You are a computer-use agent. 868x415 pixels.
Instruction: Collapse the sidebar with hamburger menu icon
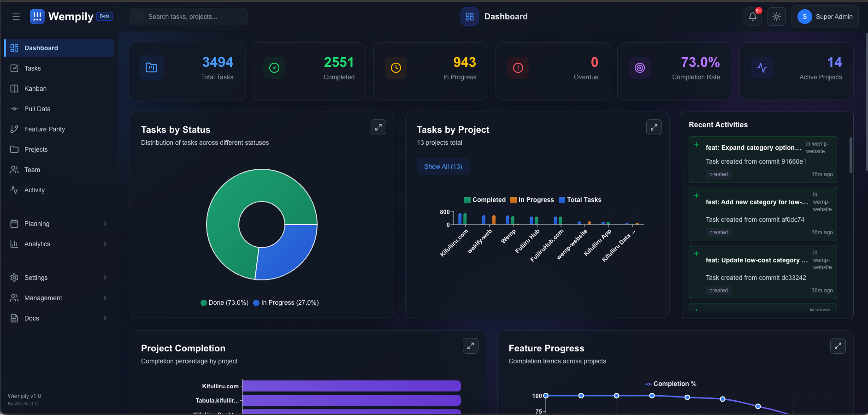tap(16, 17)
